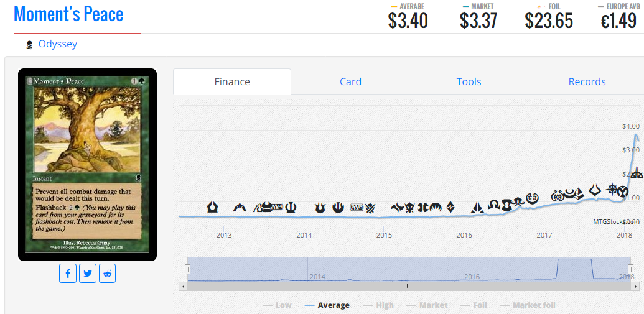Click the EUROPE AVG header label

pos(623,7)
